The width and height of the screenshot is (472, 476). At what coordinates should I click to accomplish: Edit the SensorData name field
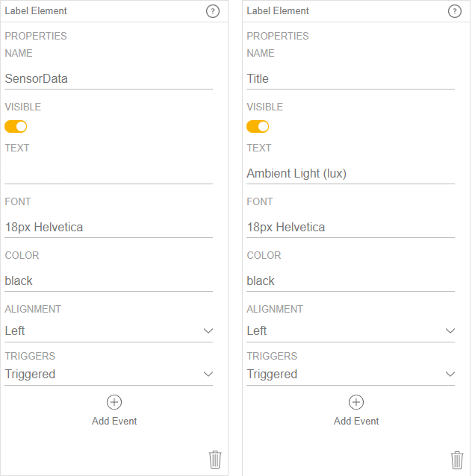(108, 78)
